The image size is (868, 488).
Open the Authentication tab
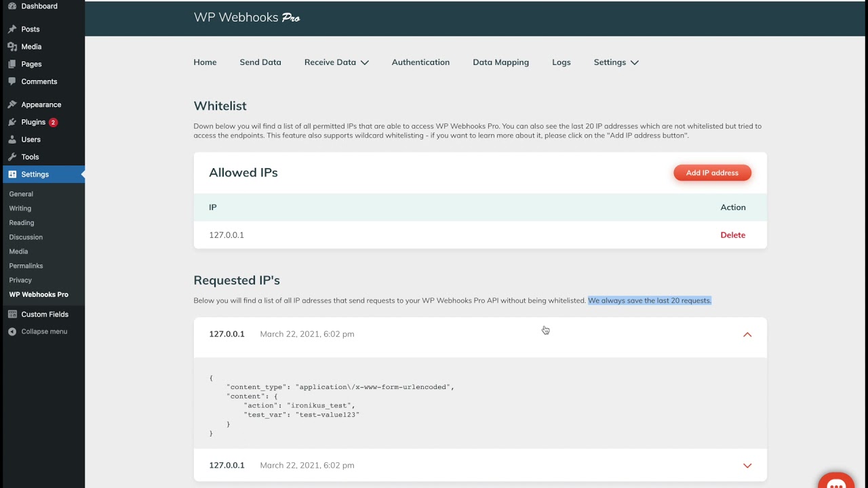pos(420,62)
